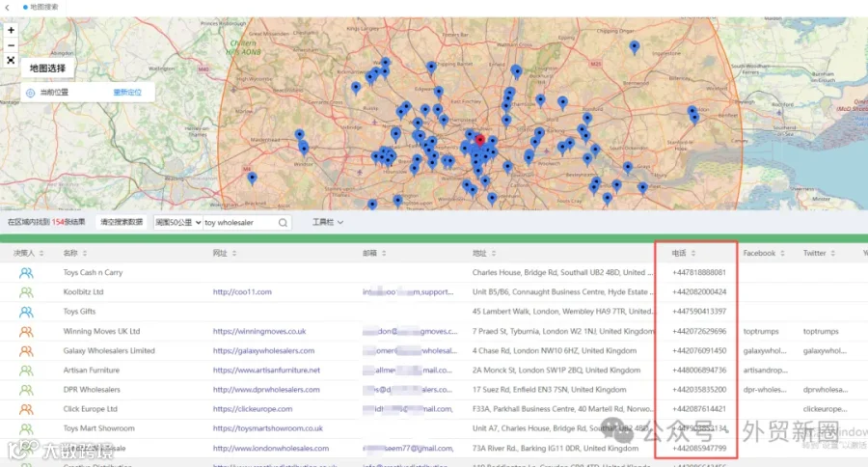This screenshot has height=467, width=868.
Task: Click the 重新定位 link
Action: point(127,93)
